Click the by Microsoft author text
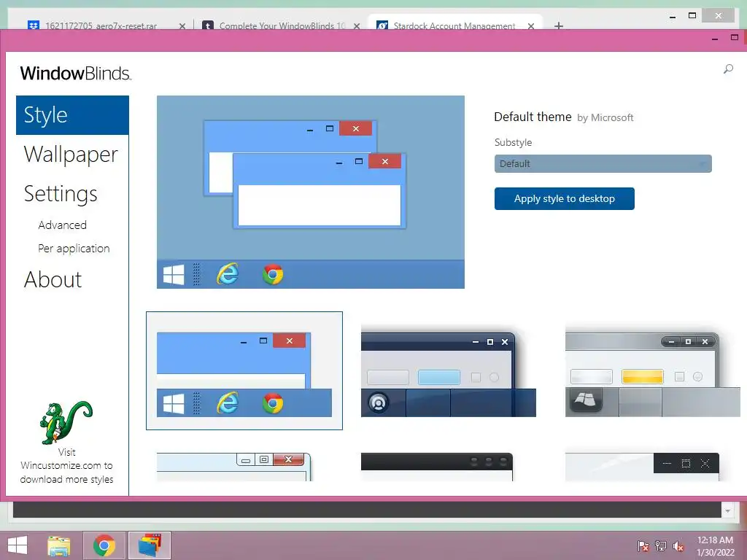 point(605,117)
